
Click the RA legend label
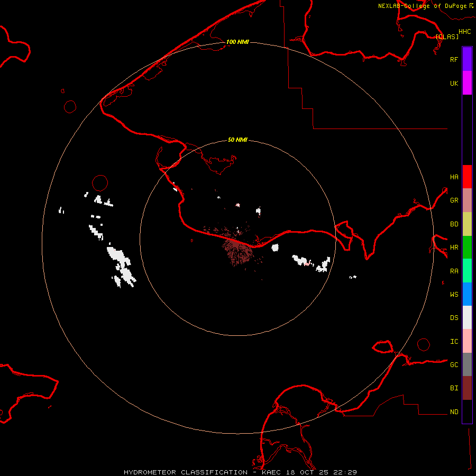click(454, 271)
